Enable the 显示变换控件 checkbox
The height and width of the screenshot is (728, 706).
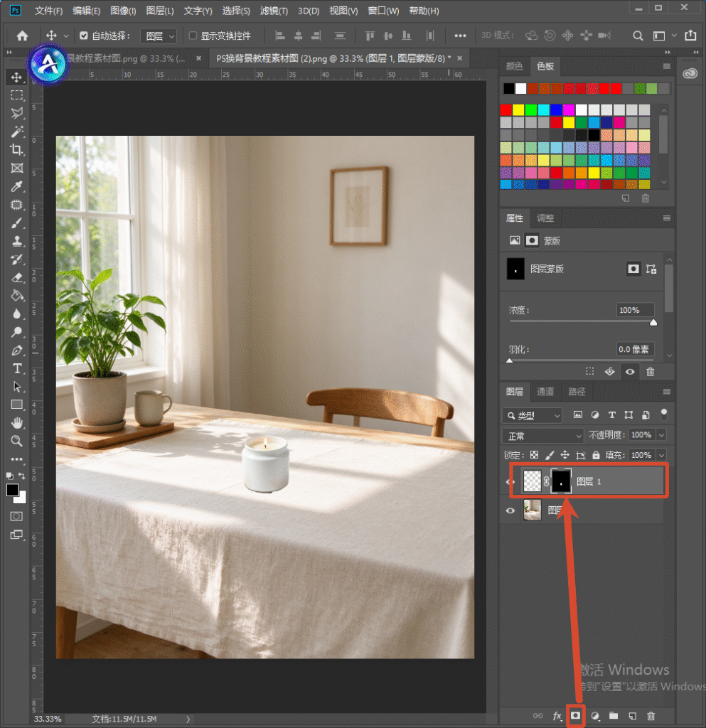pyautogui.click(x=193, y=36)
